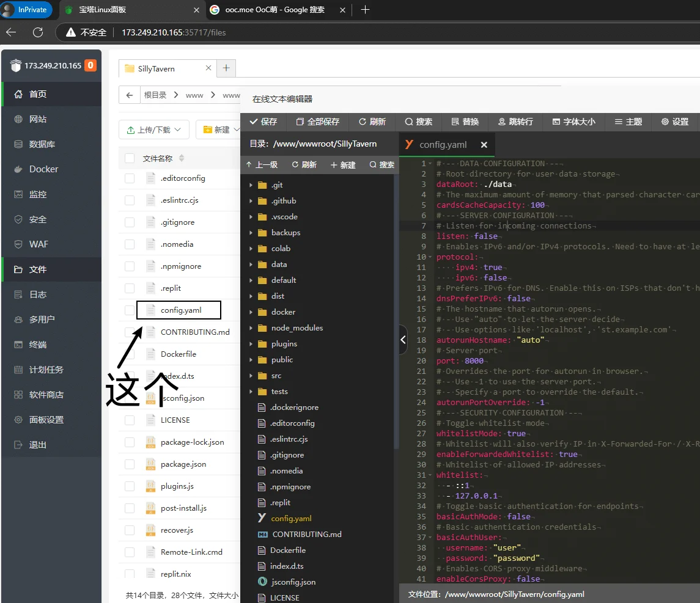The height and width of the screenshot is (603, 700).
Task: Open package.json from the file list
Action: pyautogui.click(x=183, y=464)
